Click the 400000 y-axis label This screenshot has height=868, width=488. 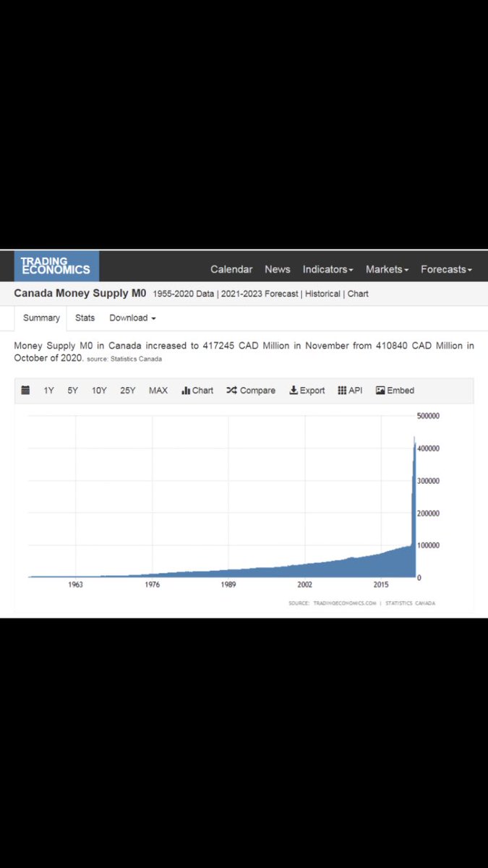tap(428, 448)
